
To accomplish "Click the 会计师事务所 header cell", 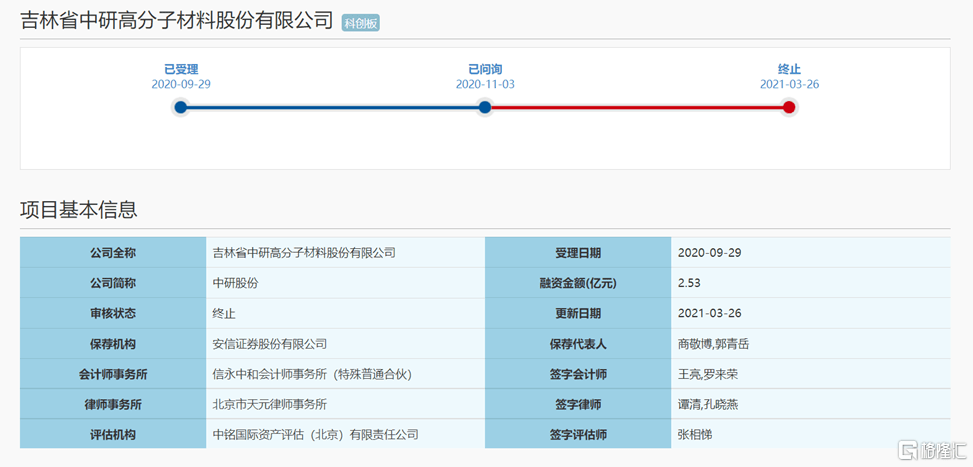I will tap(113, 374).
